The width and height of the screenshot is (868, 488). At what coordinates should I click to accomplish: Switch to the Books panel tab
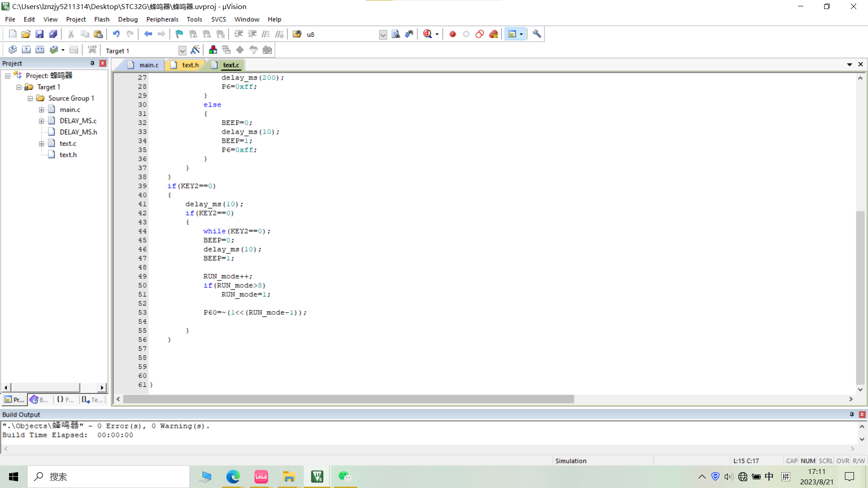[x=39, y=400]
